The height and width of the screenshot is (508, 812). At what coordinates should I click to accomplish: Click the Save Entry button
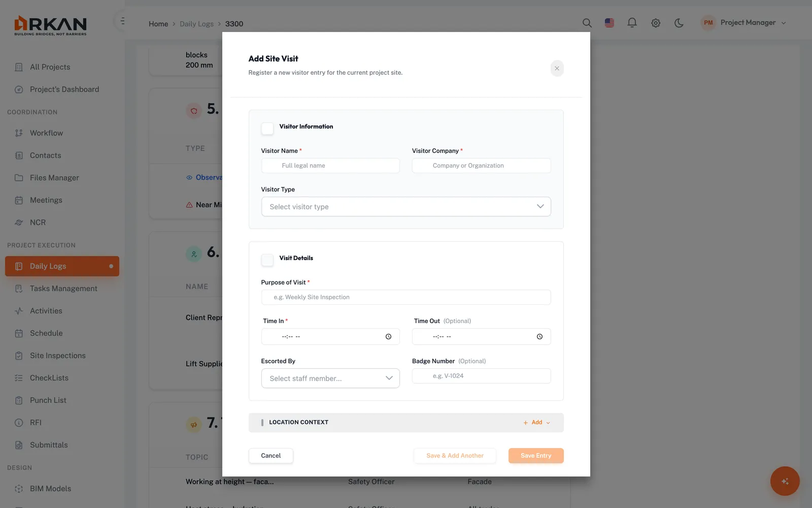536,456
